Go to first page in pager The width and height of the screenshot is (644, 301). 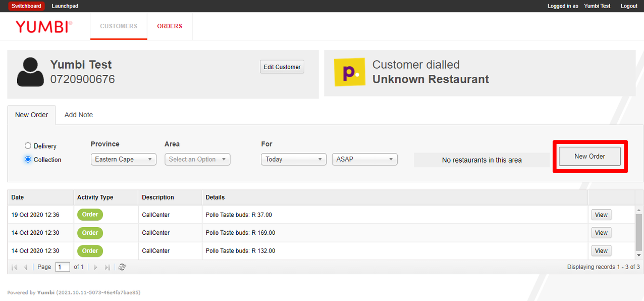coord(14,267)
